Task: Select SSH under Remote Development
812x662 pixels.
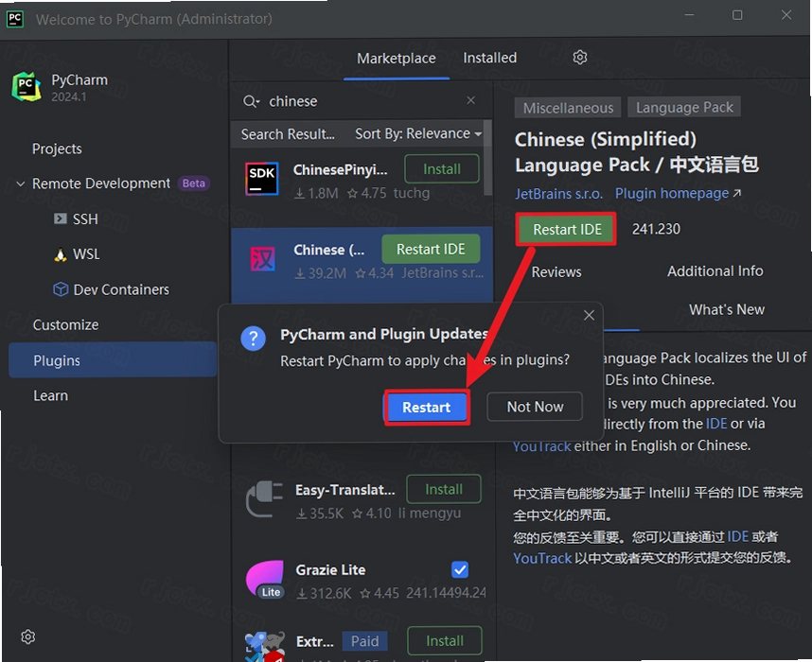Action: click(85, 219)
